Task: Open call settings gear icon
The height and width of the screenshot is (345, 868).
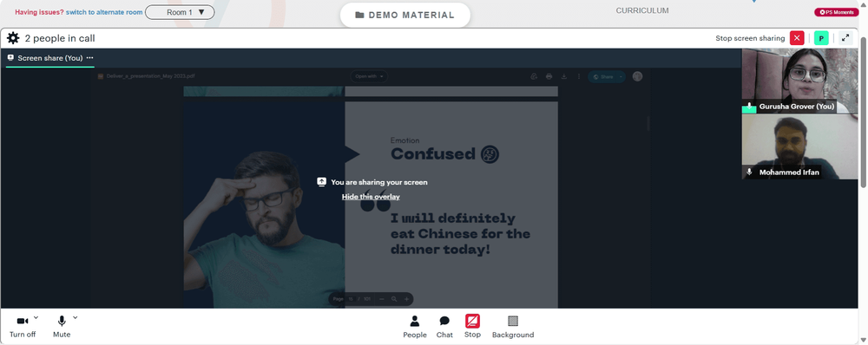Action: 13,38
